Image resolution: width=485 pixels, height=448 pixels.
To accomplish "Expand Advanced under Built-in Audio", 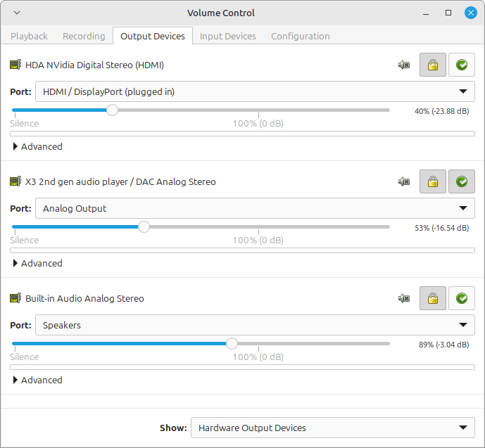I will pos(37,380).
